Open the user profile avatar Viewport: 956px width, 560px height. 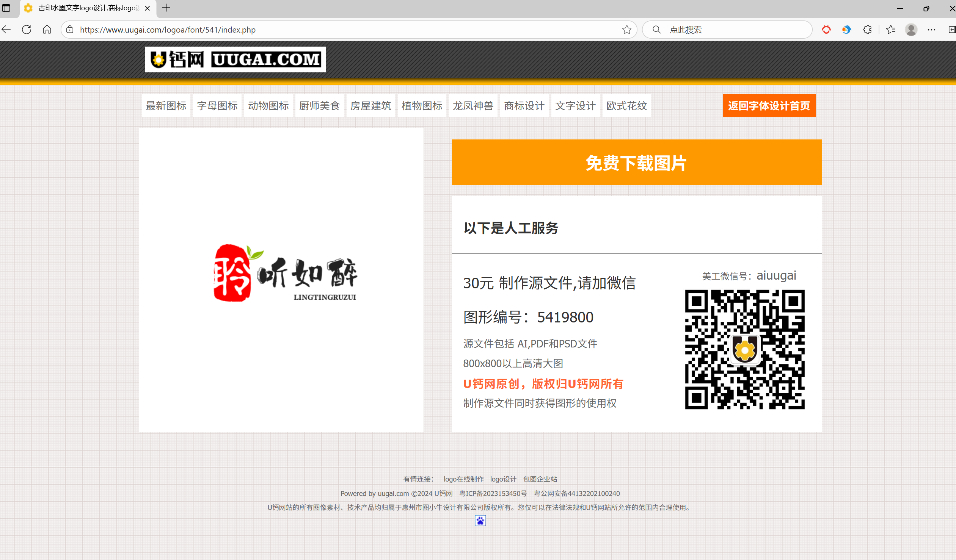pyautogui.click(x=911, y=30)
